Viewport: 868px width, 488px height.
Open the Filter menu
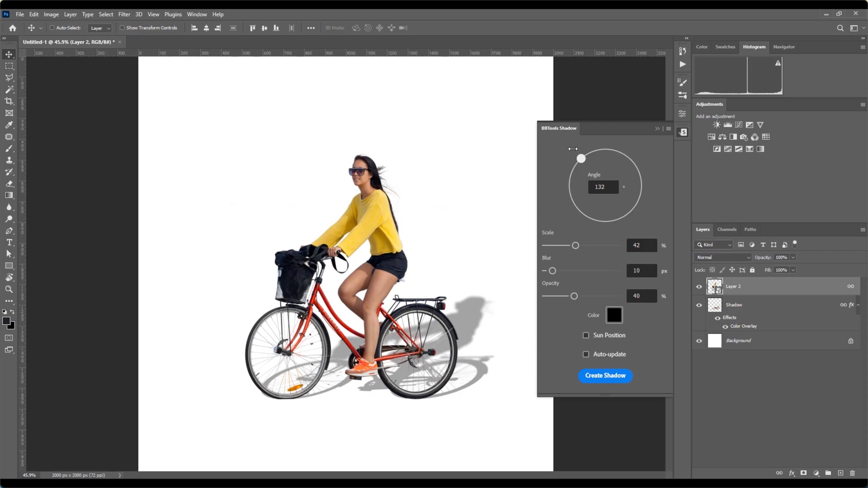(x=124, y=14)
